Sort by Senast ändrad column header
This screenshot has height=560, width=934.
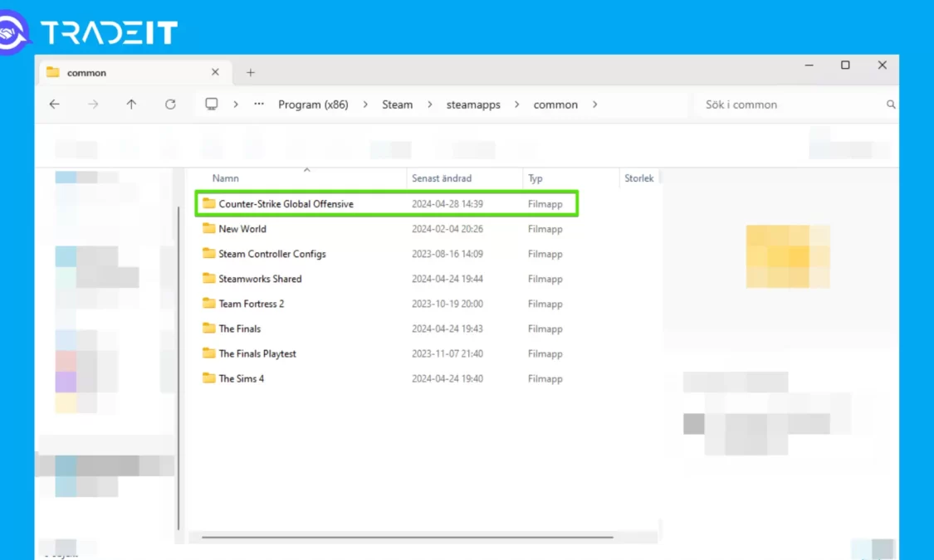coord(442,178)
